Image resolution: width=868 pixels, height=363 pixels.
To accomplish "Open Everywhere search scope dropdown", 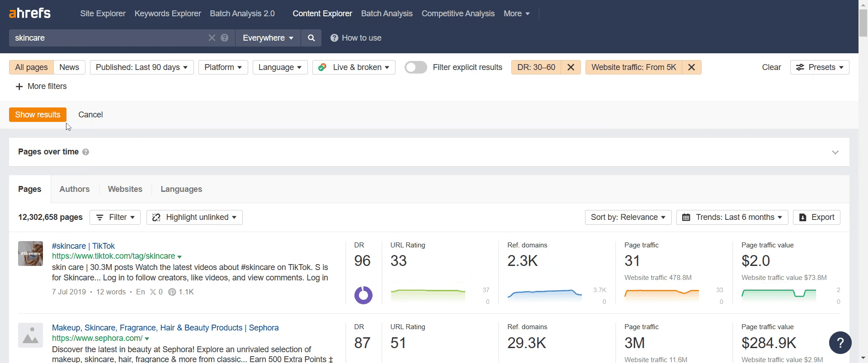I will pos(268,38).
